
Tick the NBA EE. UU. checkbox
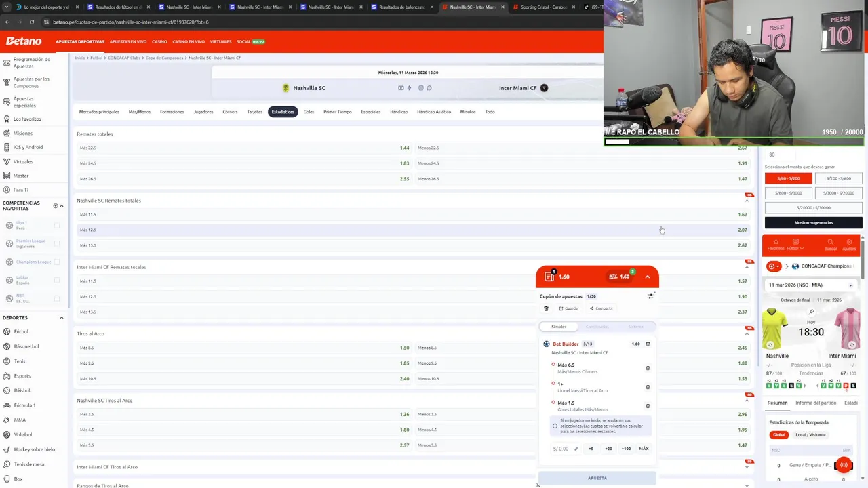point(57,298)
